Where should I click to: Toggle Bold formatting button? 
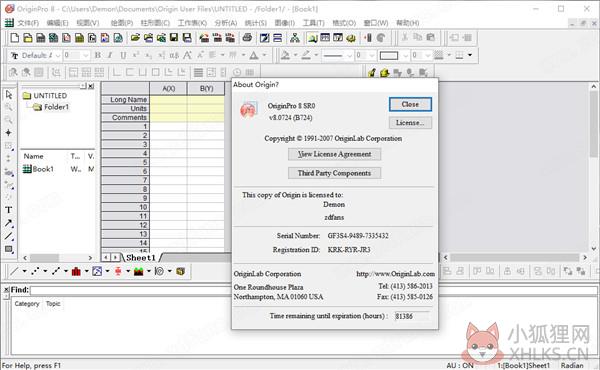click(x=98, y=55)
